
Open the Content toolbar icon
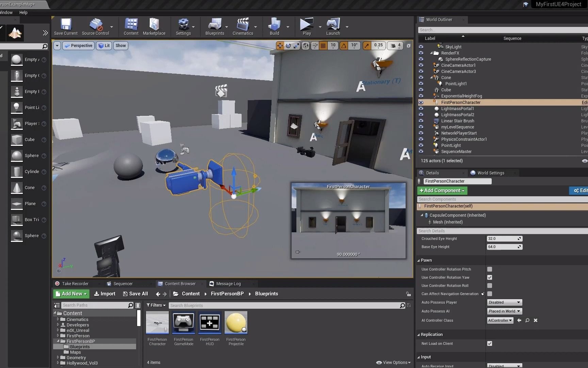(131, 27)
